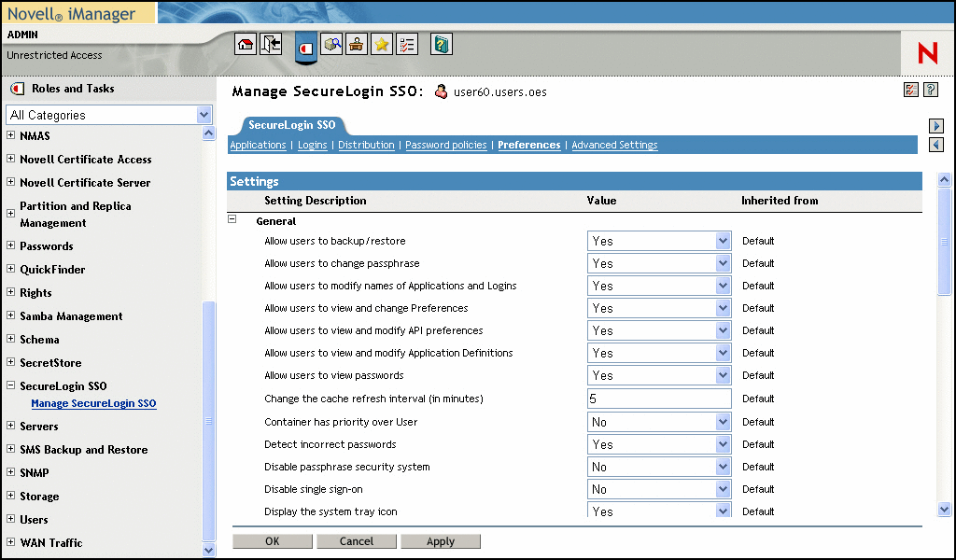Screen dimensions: 956x560
Task: Expand the Passwords role
Action: click(x=11, y=245)
